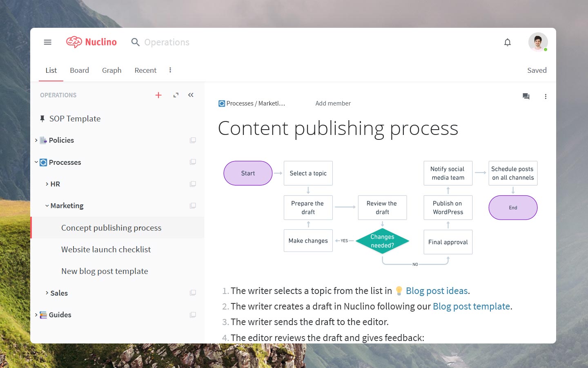Screen dimensions: 588x368
Task: Expand the Policies section
Action: 36,140
